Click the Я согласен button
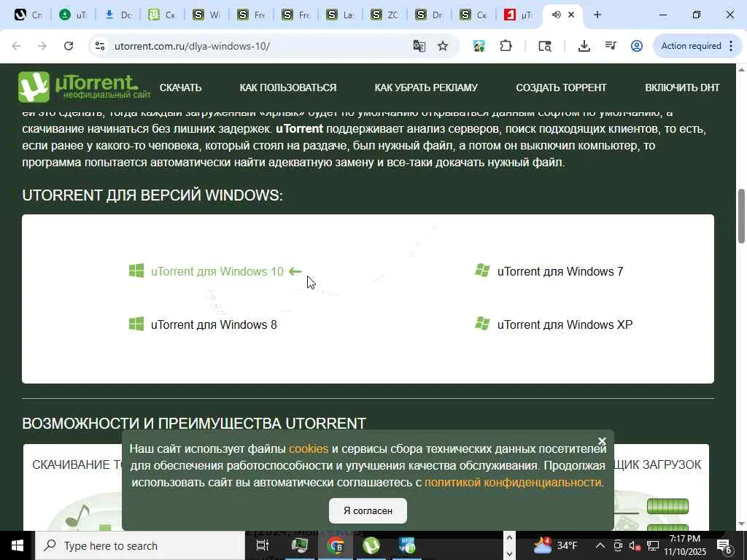The image size is (747, 560). coord(368,510)
